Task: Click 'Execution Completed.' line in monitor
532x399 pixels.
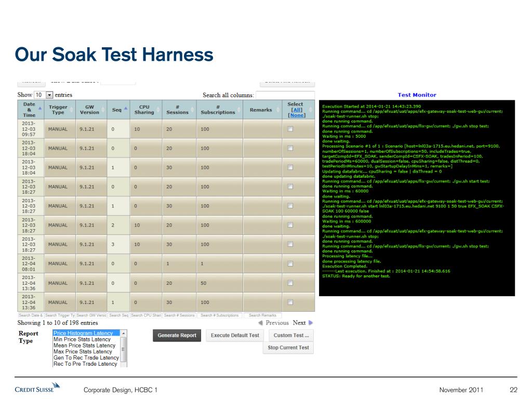Action: coord(344,266)
